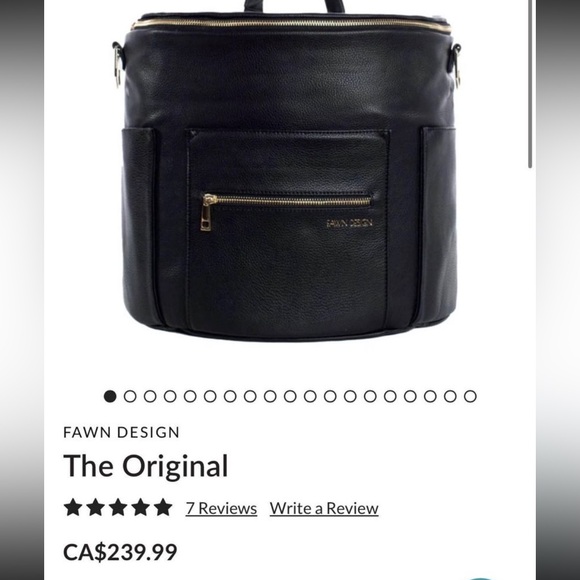Select the eighth image carousel dot
This screenshot has width=580, height=580.
pos(250,396)
